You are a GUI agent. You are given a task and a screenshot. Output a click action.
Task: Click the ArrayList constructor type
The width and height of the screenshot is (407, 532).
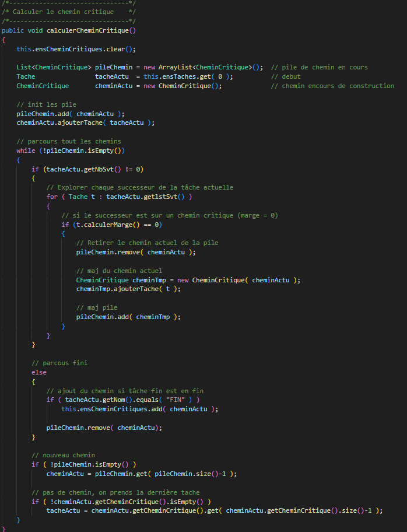pos(174,67)
